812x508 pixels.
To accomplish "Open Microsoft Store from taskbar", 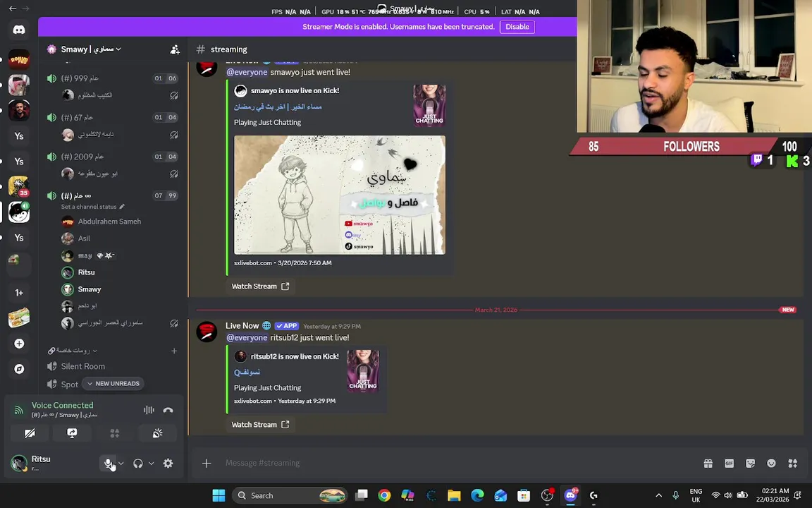I will [x=524, y=495].
